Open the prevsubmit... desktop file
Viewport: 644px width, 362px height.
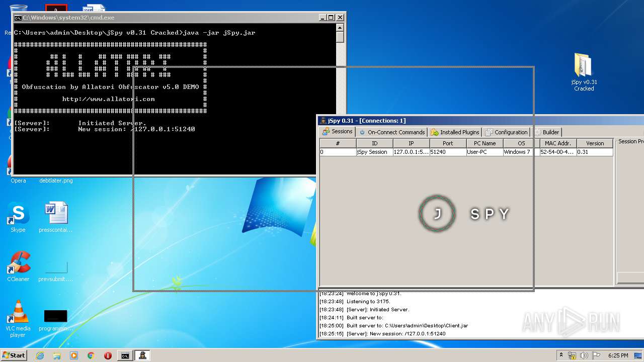point(55,270)
